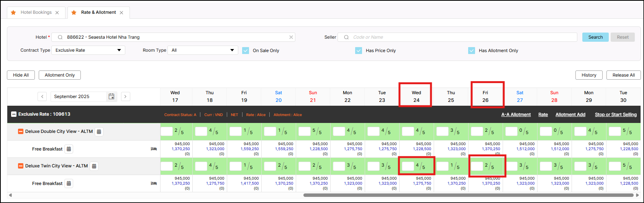Go to previous month with left arrow
This screenshot has width=644, height=203.
[42, 97]
